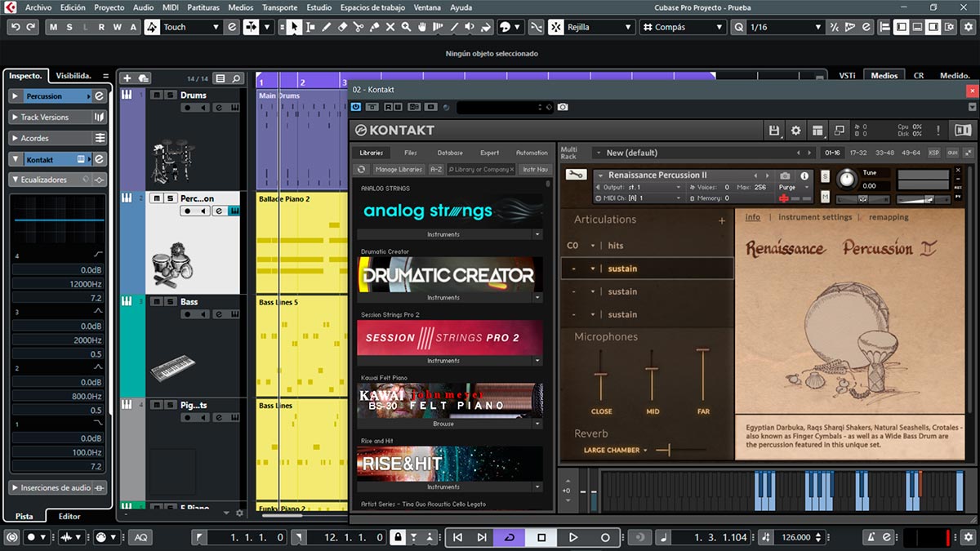
Task: Solo the Bass track
Action: (170, 301)
